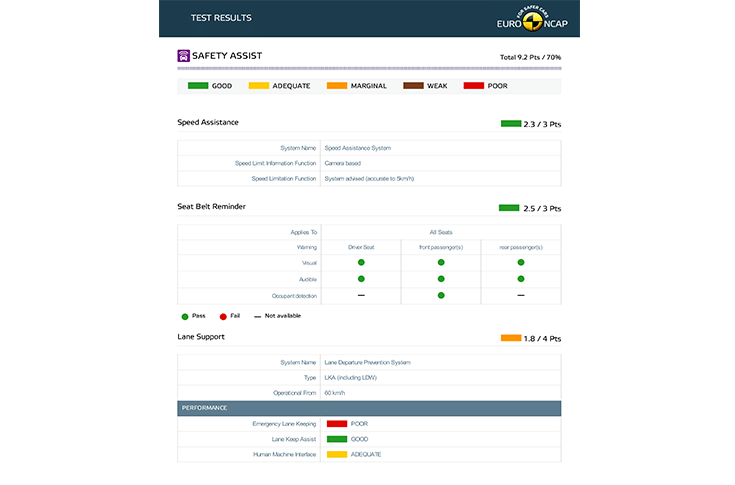Click the orange Lane Support score bar
This screenshot has height=485, width=735.
pyautogui.click(x=511, y=339)
